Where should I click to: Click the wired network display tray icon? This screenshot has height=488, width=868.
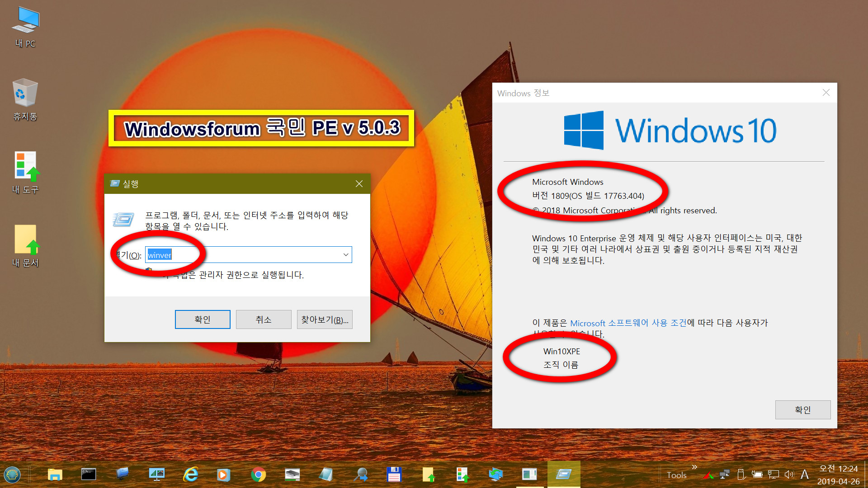tap(774, 474)
